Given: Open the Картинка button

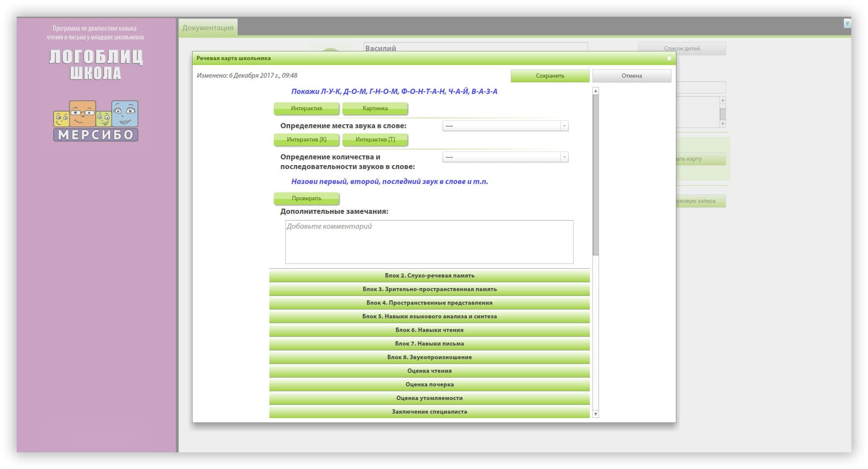Looking at the screenshot, I should (375, 108).
